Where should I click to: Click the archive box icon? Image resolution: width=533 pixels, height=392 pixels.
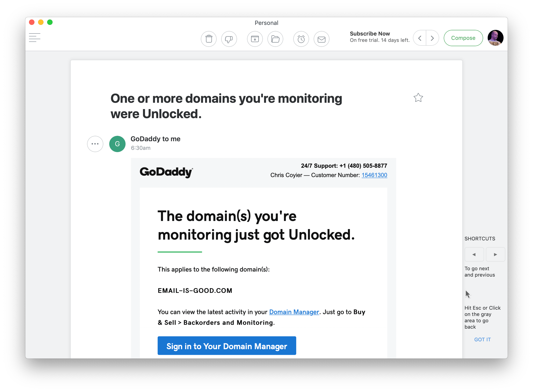point(255,39)
